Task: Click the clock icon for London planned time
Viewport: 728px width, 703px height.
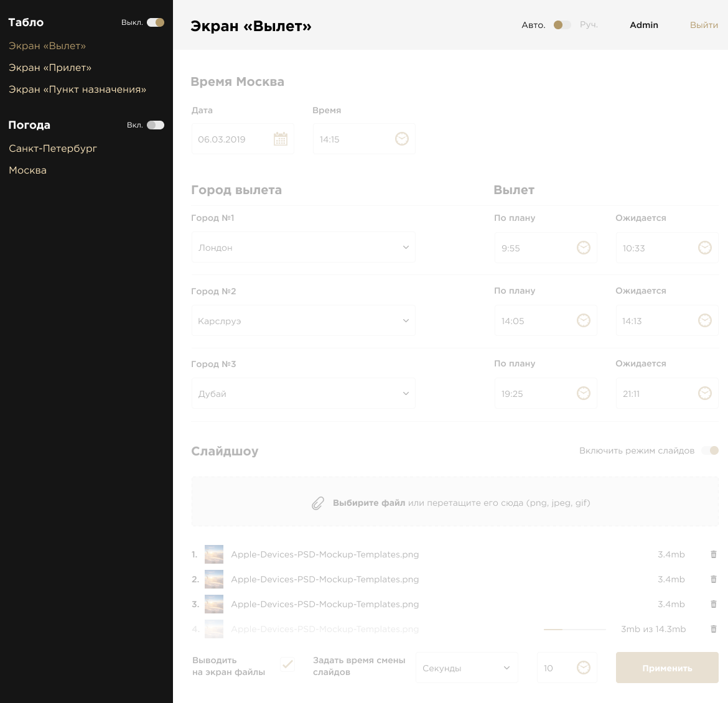Action: [583, 248]
